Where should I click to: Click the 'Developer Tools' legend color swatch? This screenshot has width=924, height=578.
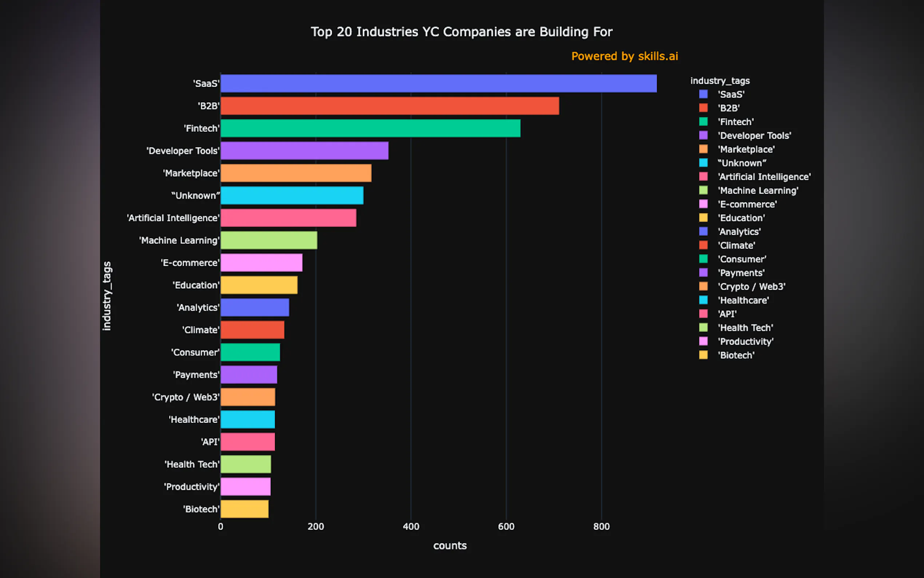click(x=704, y=135)
